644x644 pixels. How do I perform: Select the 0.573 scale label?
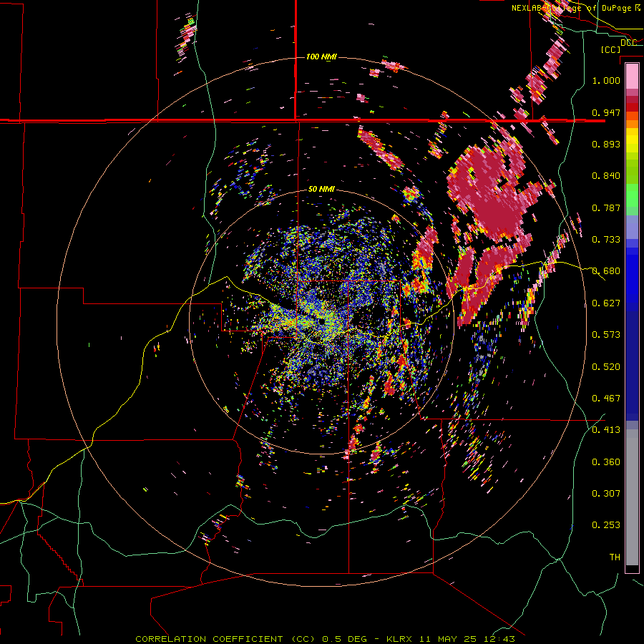[606, 334]
